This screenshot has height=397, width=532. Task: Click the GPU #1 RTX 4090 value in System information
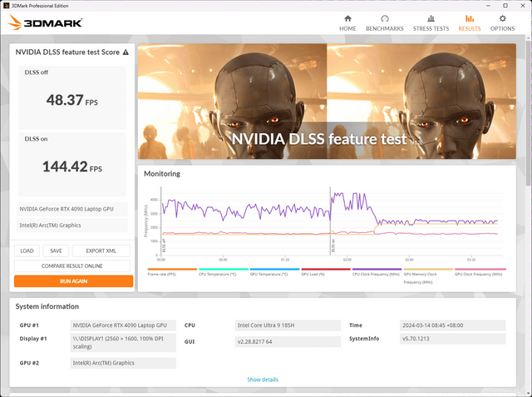tap(123, 325)
